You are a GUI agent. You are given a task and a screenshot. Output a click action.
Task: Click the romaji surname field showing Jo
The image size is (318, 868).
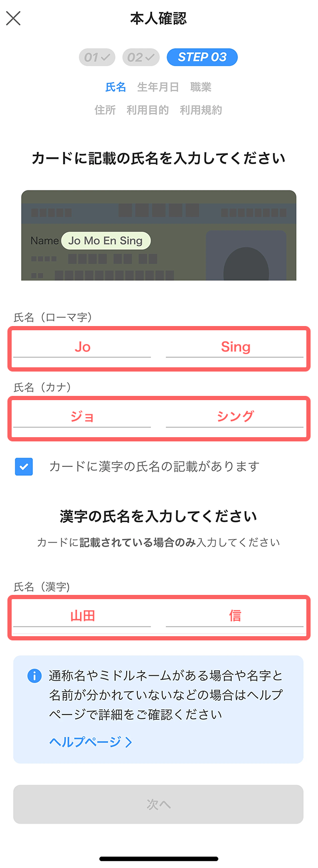pos(82,347)
